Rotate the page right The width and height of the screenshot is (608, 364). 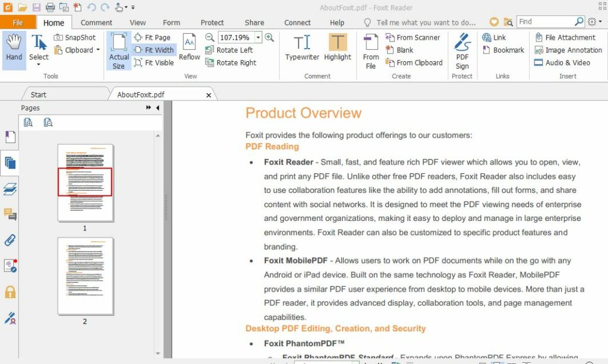pos(231,62)
